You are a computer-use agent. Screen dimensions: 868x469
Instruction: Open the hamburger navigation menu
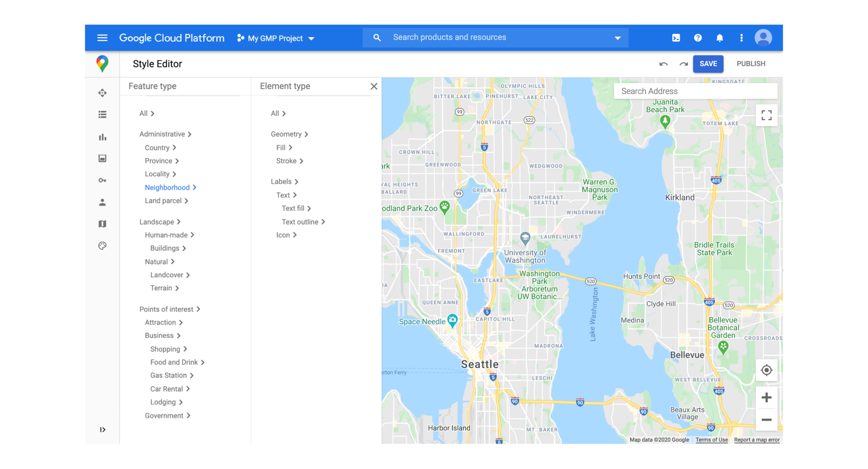tap(102, 38)
